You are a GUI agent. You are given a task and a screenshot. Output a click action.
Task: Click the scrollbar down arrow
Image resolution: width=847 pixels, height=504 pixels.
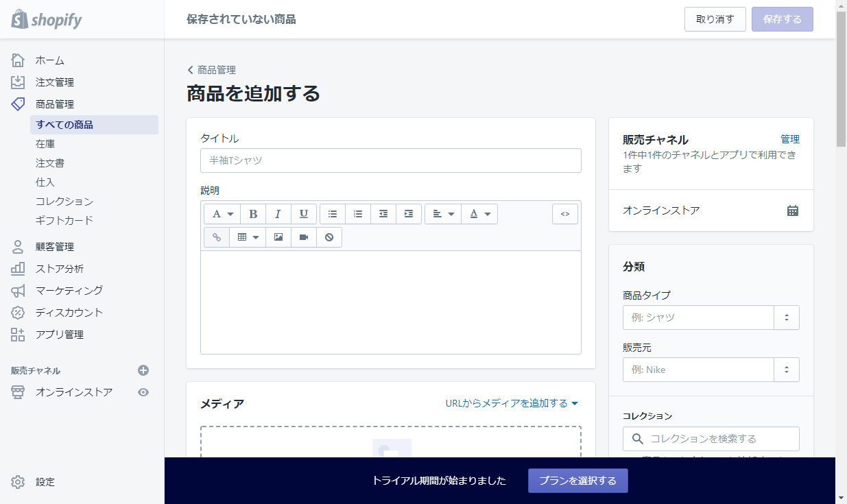point(841,498)
